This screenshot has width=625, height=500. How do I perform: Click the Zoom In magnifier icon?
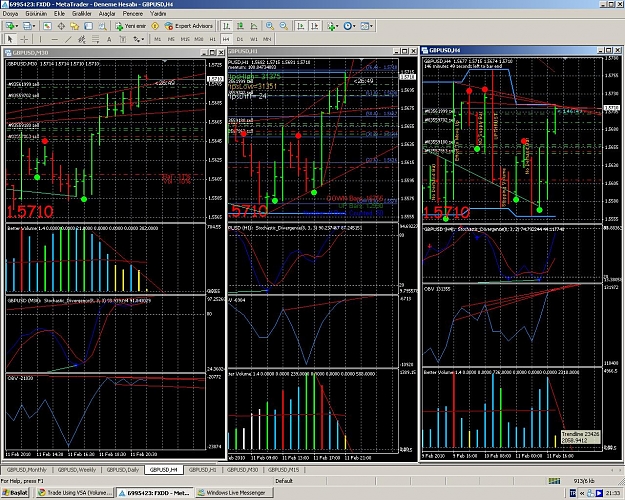click(x=270, y=26)
